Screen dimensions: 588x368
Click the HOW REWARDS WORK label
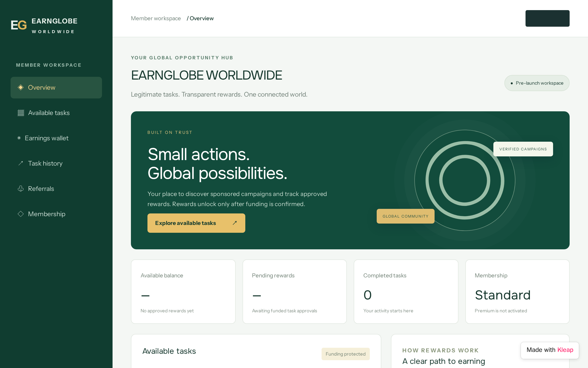point(440,351)
